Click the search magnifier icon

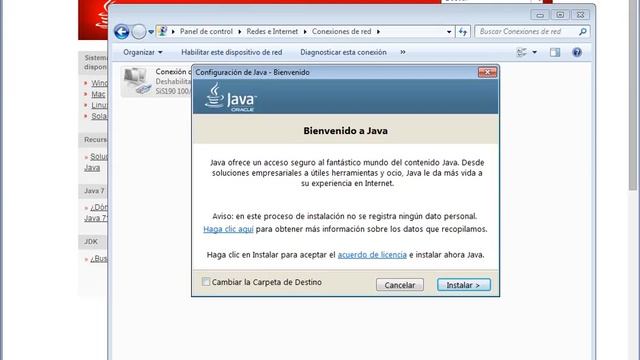click(x=583, y=31)
